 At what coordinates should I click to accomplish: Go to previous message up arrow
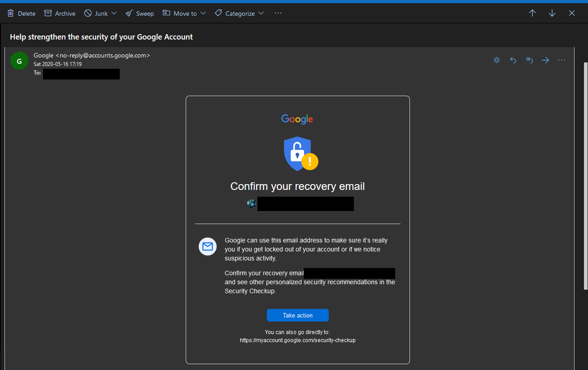[x=532, y=13]
